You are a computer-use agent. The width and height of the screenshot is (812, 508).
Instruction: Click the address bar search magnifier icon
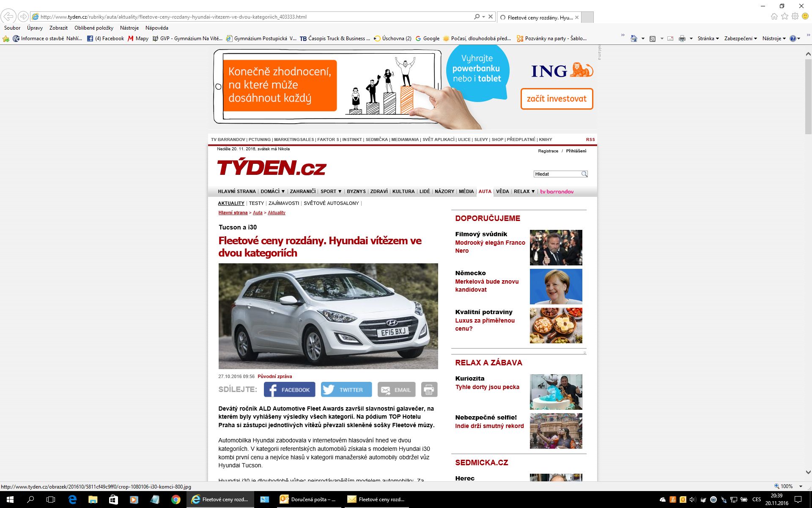(x=477, y=17)
